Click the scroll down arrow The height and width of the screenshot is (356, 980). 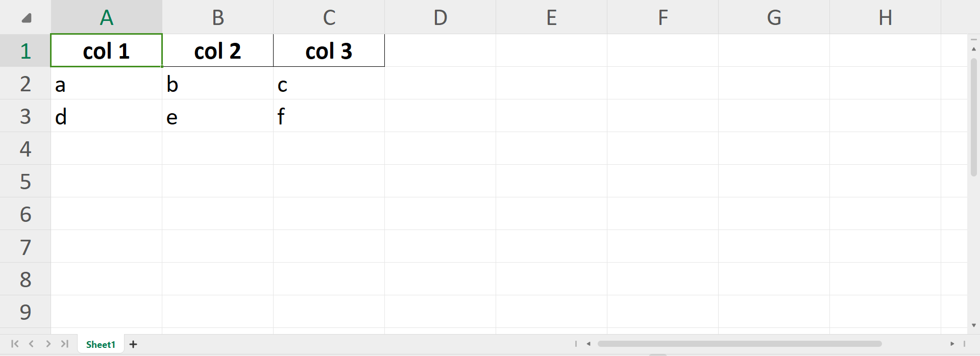[x=974, y=324]
